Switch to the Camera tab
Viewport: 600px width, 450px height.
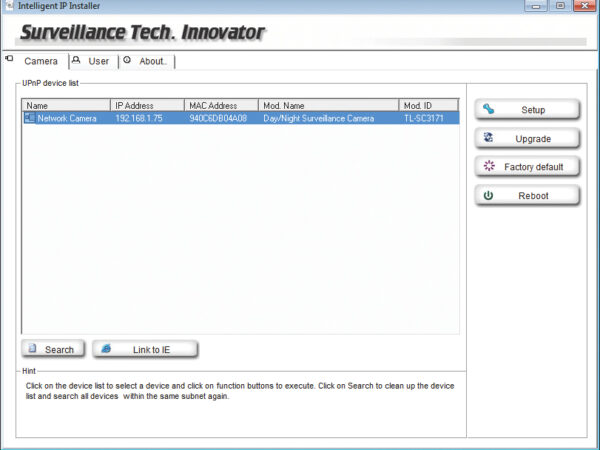[40, 61]
